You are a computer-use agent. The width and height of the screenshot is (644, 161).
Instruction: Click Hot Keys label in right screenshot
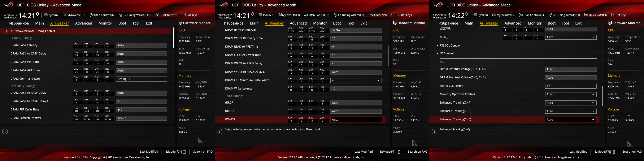621,15
